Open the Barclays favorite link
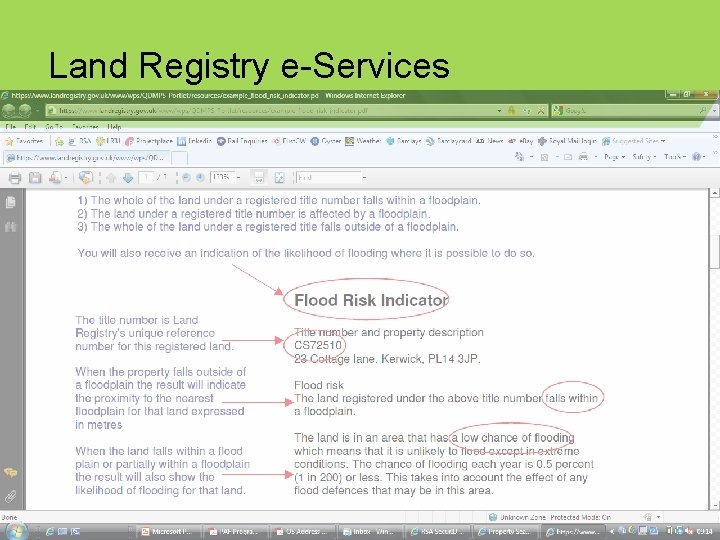This screenshot has width=720, height=540. coord(403,141)
